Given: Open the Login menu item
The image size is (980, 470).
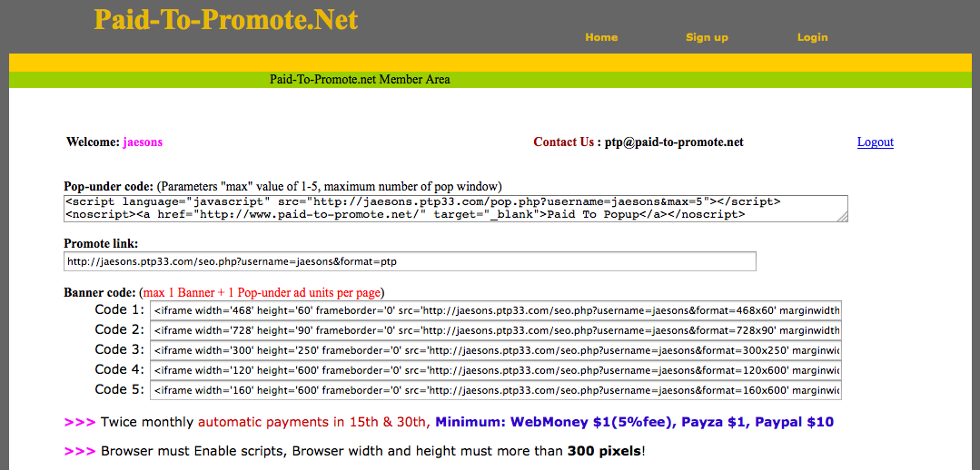Looking at the screenshot, I should point(812,37).
